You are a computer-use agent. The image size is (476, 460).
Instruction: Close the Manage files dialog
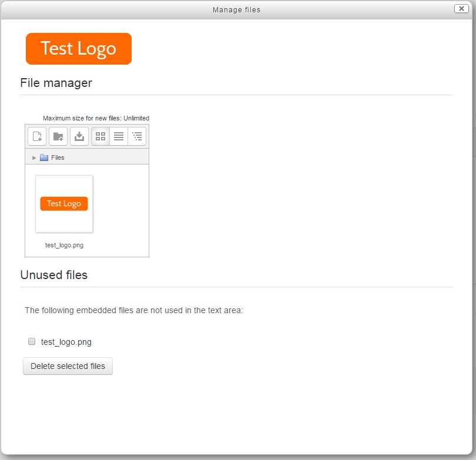(461, 8)
